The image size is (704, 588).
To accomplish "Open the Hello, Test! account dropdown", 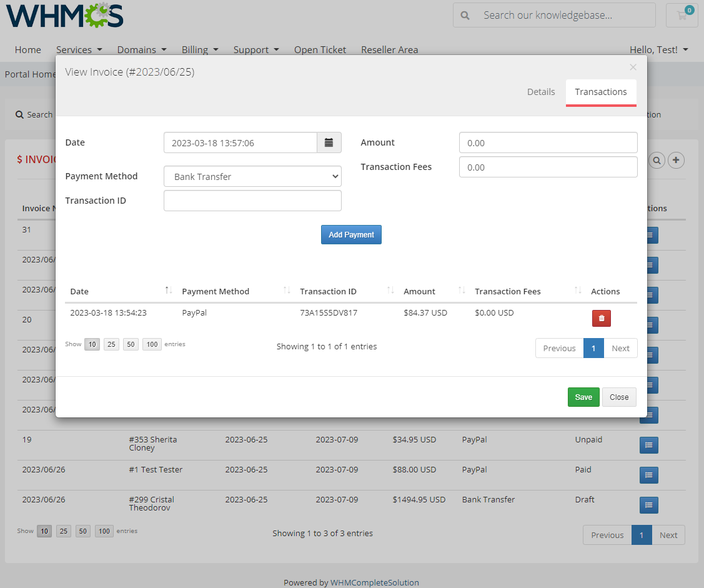I will pyautogui.click(x=659, y=49).
